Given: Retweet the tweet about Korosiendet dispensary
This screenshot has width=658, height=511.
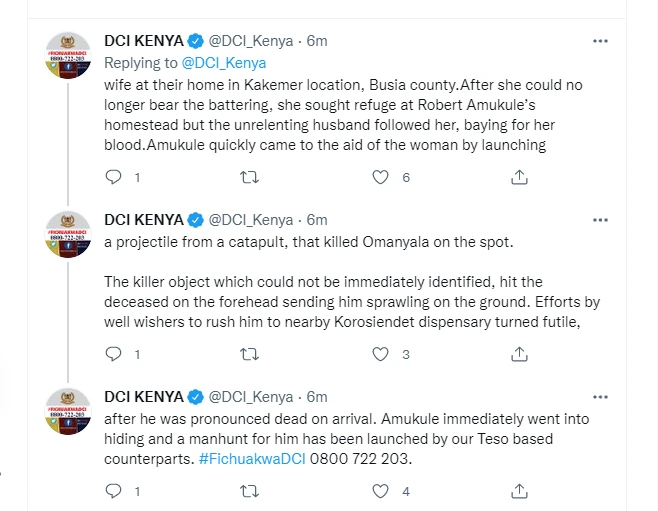Looking at the screenshot, I should pyautogui.click(x=251, y=354).
